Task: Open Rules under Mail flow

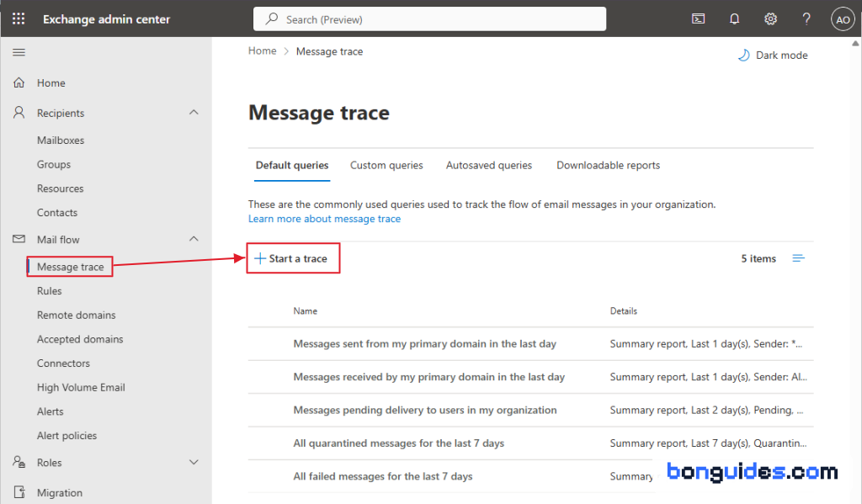Action: [50, 291]
